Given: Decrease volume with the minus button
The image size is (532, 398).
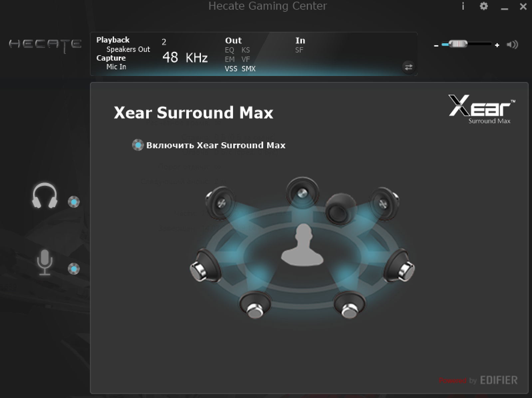Looking at the screenshot, I should pos(436,45).
